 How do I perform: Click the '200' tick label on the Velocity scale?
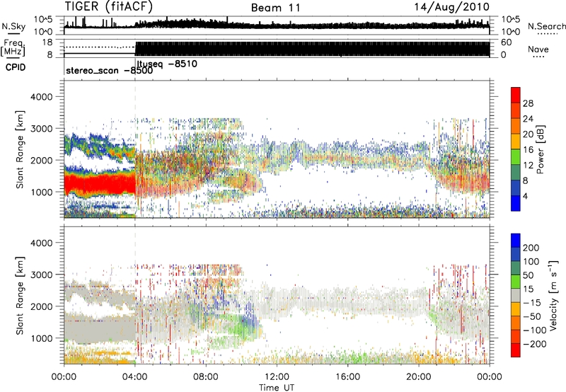531,248
